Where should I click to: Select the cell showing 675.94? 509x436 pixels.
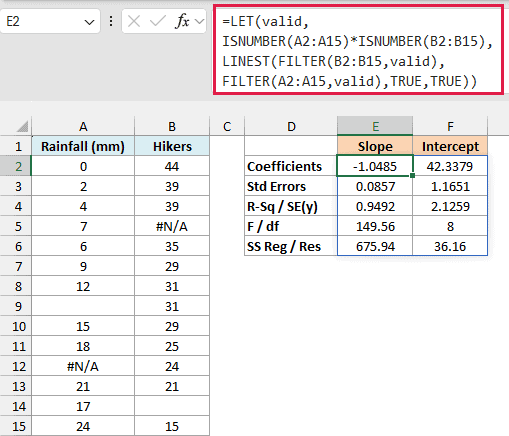point(375,246)
